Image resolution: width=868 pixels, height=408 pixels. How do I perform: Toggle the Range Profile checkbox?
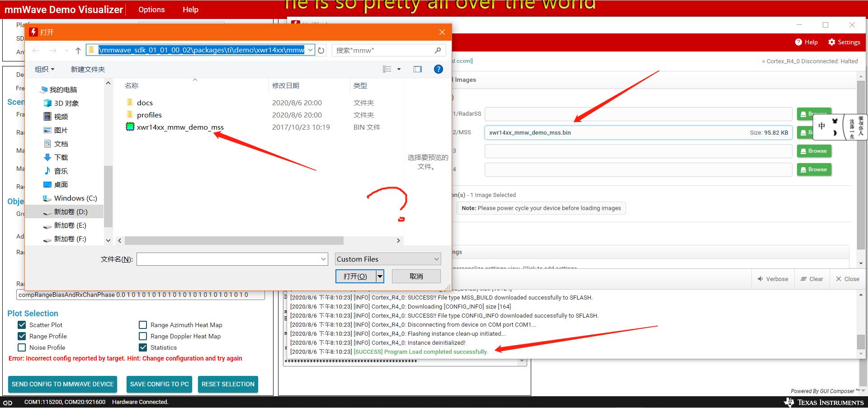pos(22,336)
